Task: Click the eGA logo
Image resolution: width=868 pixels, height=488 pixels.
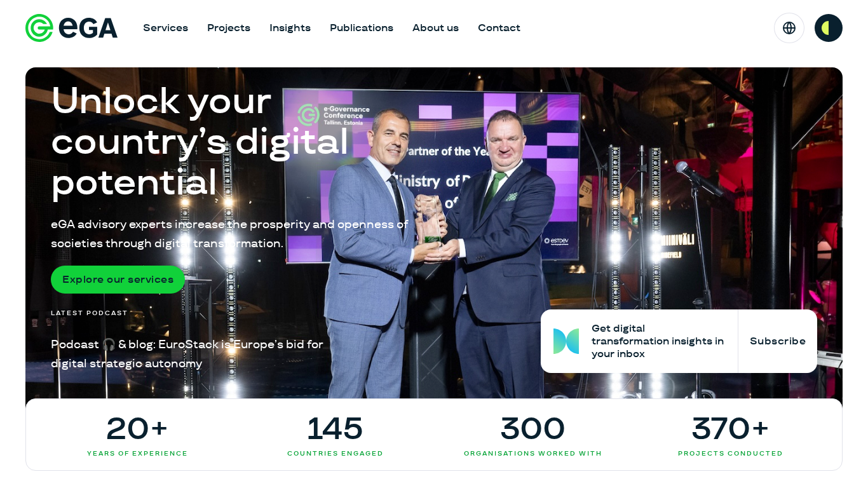Action: (x=71, y=28)
